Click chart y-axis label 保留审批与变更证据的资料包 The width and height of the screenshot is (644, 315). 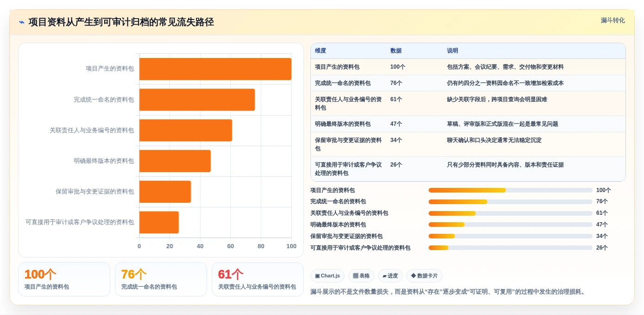95,192
